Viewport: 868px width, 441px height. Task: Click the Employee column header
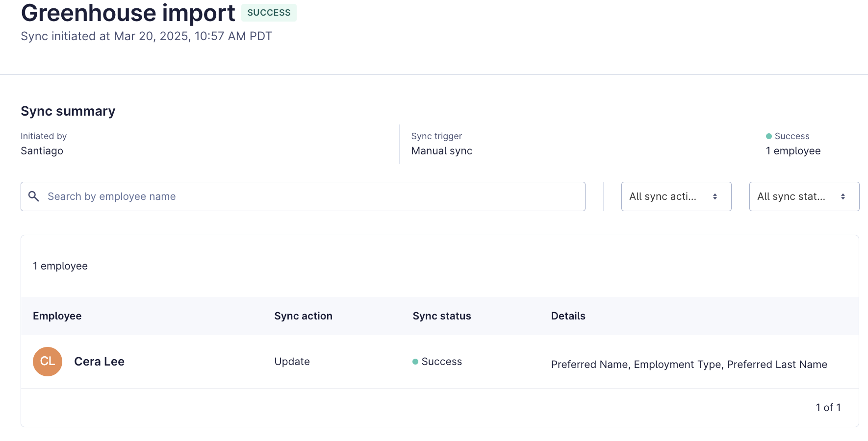[57, 316]
